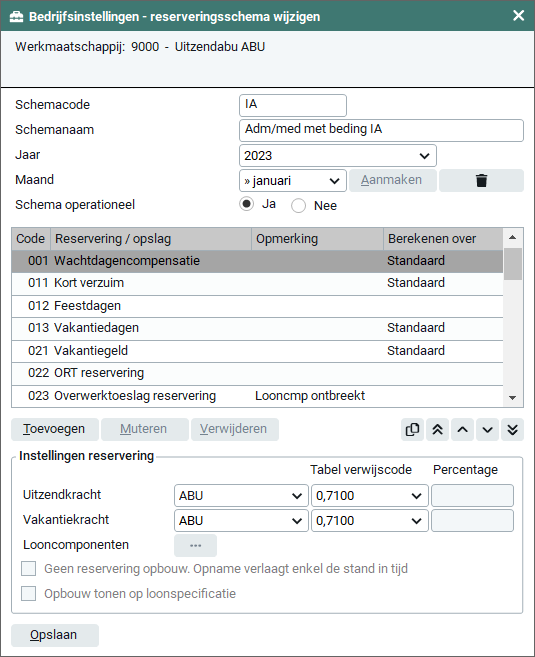Select Ja for Schema operationeel
The width and height of the screenshot is (535, 657).
[246, 204]
